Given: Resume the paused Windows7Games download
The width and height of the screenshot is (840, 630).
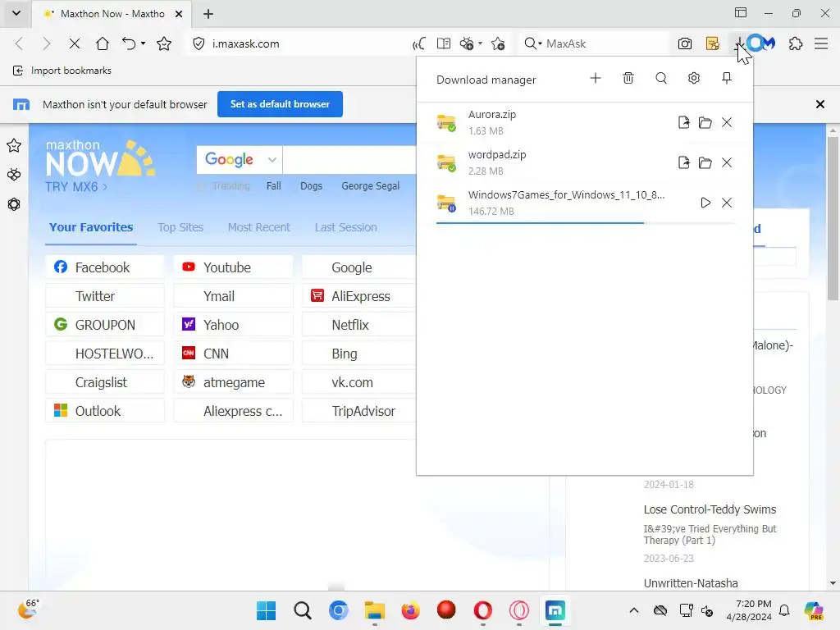Looking at the screenshot, I should [x=705, y=203].
